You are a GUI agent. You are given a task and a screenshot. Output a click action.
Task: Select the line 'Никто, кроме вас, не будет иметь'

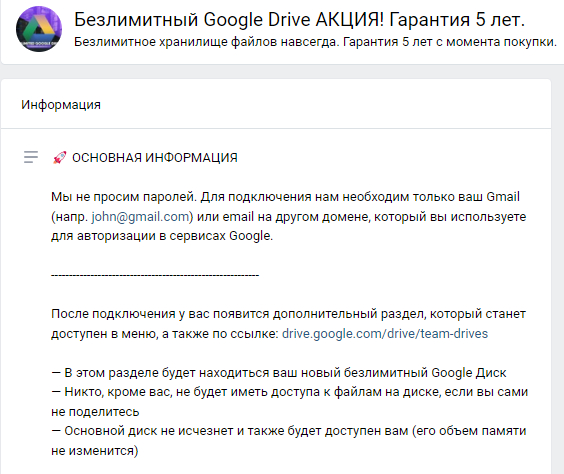click(290, 392)
